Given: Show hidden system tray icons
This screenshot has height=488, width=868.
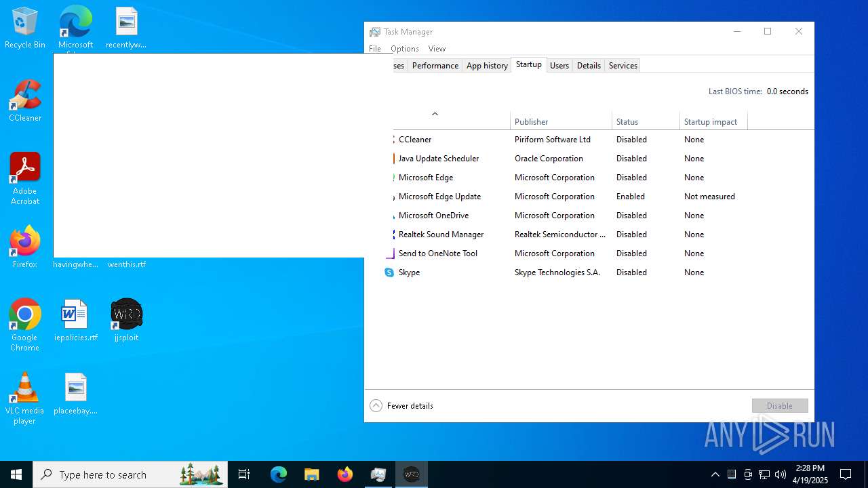Looking at the screenshot, I should click(x=715, y=474).
